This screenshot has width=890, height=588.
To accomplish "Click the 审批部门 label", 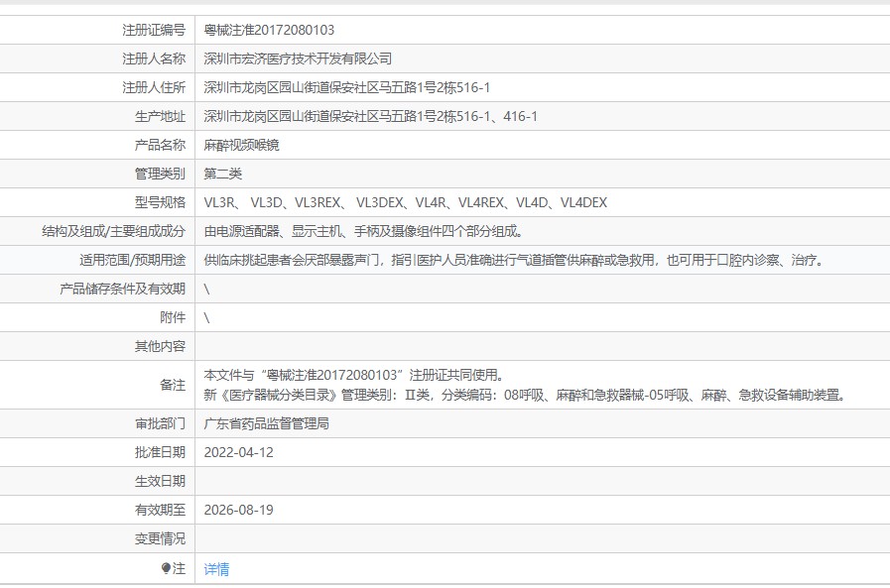I will coord(160,423).
